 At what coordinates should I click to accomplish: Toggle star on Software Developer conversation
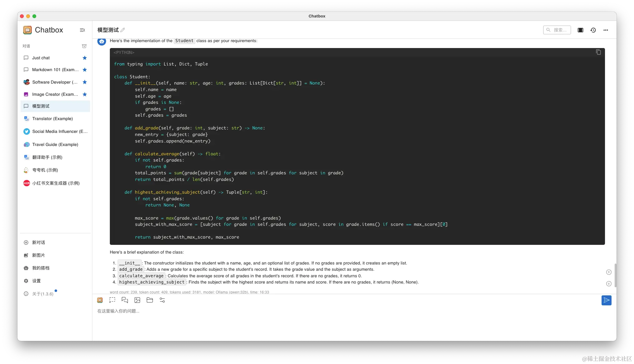pos(85,82)
